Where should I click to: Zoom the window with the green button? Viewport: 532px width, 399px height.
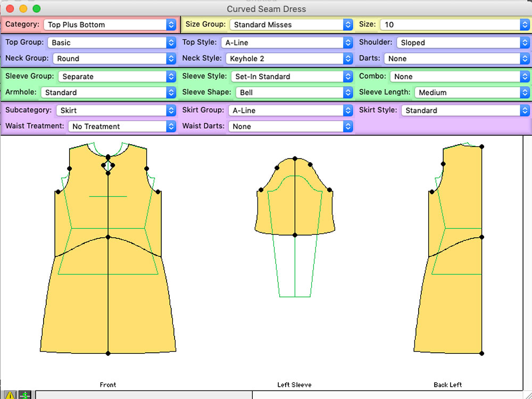coord(36,9)
